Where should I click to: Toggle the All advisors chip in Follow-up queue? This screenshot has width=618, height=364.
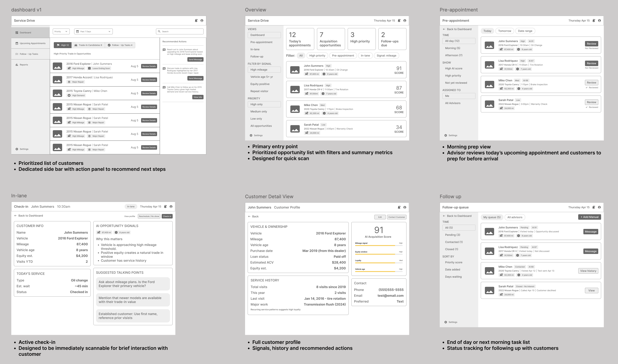(515, 217)
